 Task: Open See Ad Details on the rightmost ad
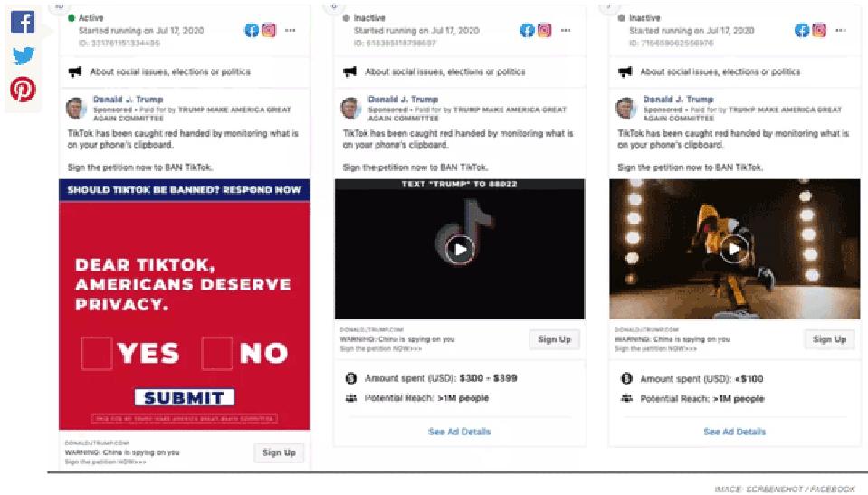[735, 432]
